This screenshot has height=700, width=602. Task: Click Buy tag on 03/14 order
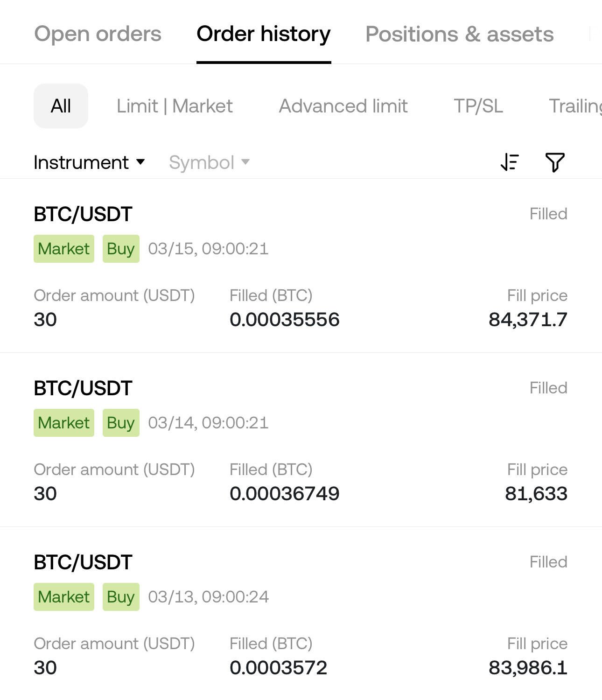pos(121,423)
